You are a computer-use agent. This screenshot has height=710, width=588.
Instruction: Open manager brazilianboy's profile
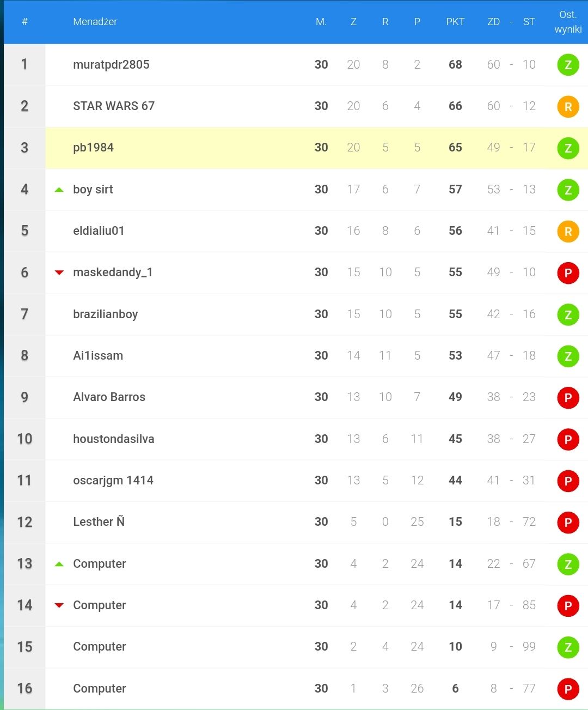pyautogui.click(x=106, y=314)
